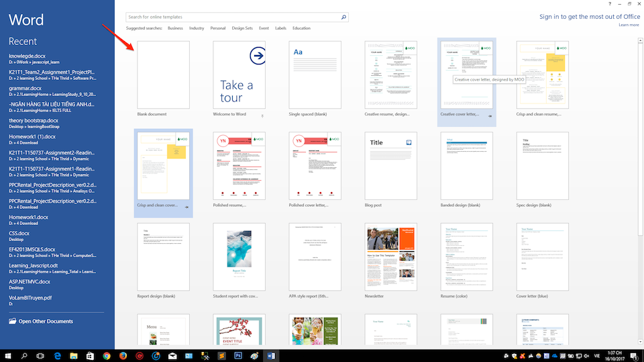Click the network tray icon
Image resolution: width=644 pixels, height=362 pixels.
click(579, 356)
